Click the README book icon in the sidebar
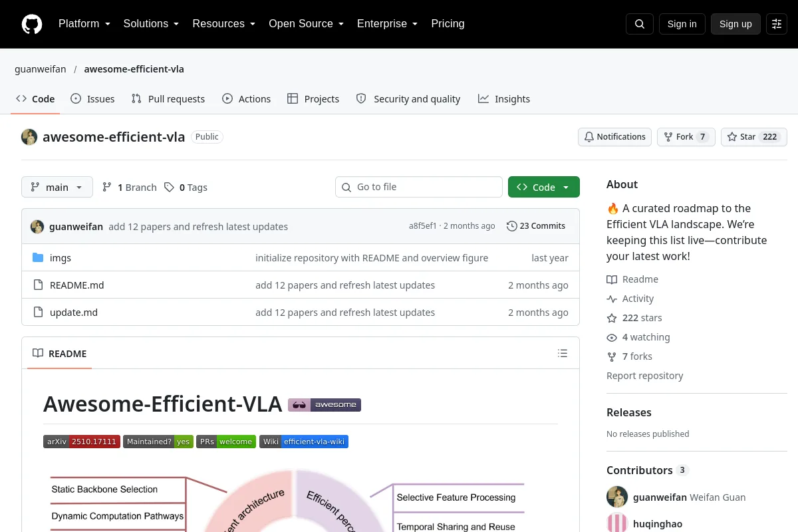The width and height of the screenshot is (798, 532). 612,279
